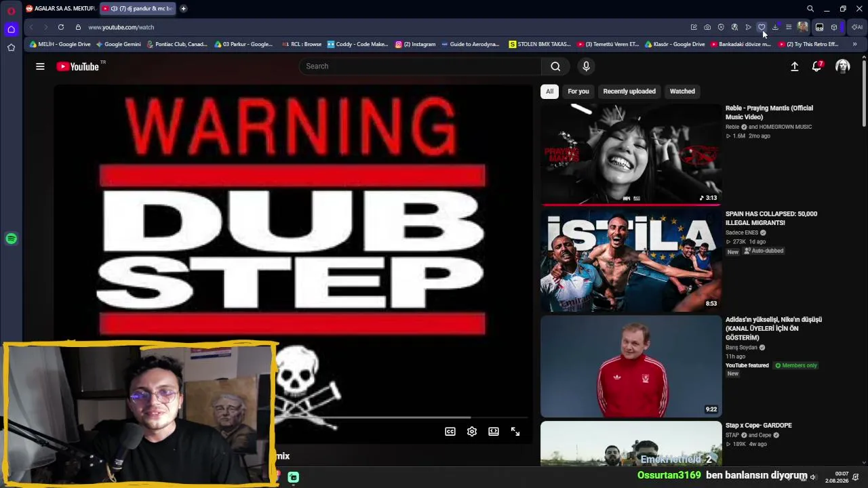
Task: Open the browser downloads icon
Action: [775, 27]
